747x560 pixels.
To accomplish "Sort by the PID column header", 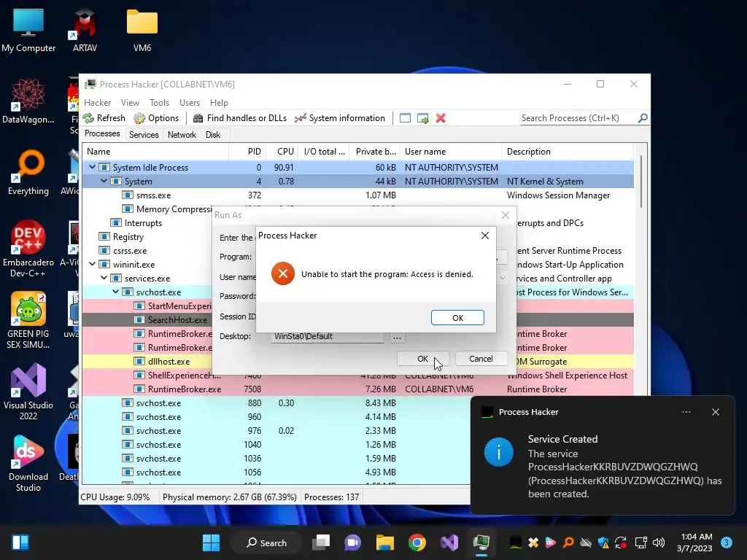I will 247,152.
